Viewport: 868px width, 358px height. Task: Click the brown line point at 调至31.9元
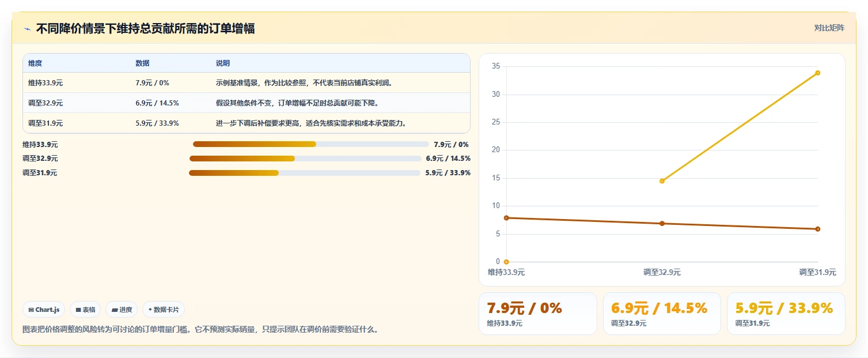817,229
